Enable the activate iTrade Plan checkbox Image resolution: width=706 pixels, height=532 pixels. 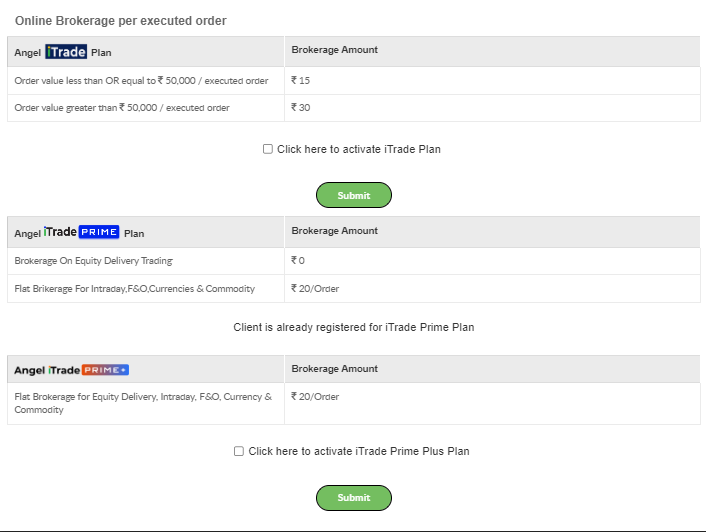pos(268,149)
